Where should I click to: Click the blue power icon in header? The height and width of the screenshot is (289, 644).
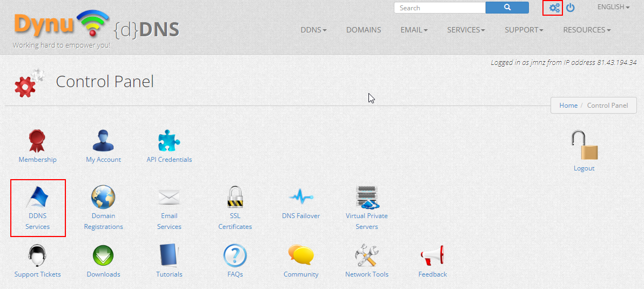tap(570, 8)
